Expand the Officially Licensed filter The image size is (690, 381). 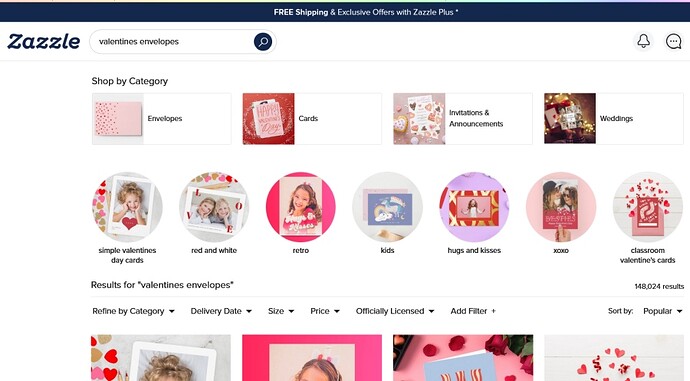pyautogui.click(x=395, y=311)
